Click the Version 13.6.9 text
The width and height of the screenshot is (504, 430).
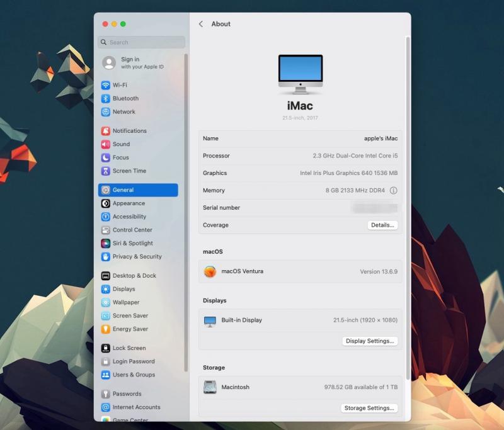(x=379, y=272)
